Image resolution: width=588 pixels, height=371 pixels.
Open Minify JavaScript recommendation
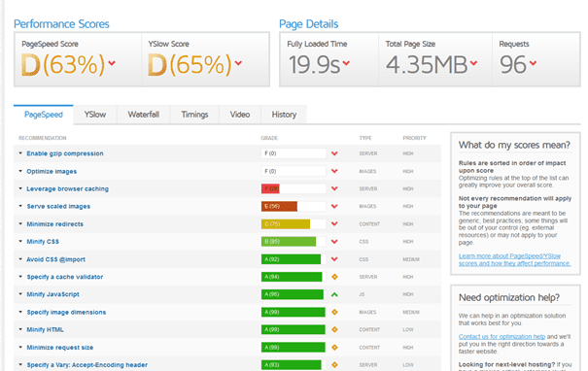coord(52,294)
